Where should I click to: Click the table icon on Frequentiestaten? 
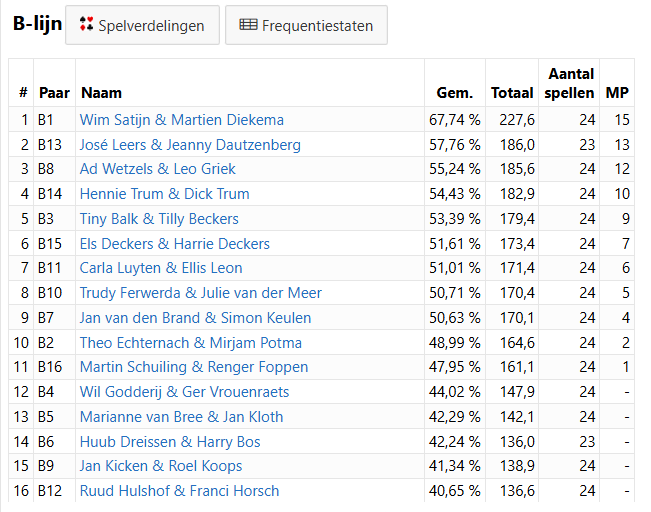(x=248, y=25)
